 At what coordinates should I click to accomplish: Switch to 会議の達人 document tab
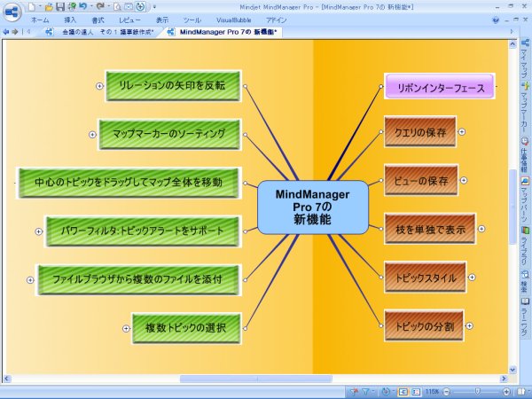tap(108, 32)
